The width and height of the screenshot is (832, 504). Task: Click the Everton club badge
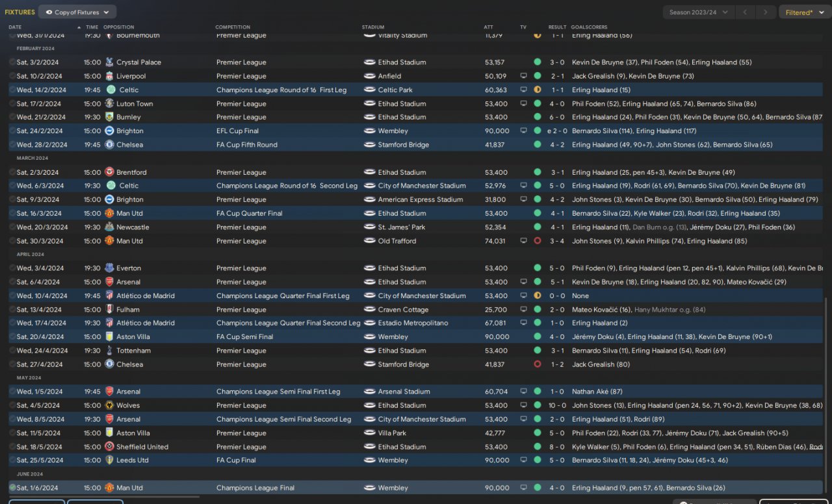click(x=110, y=268)
